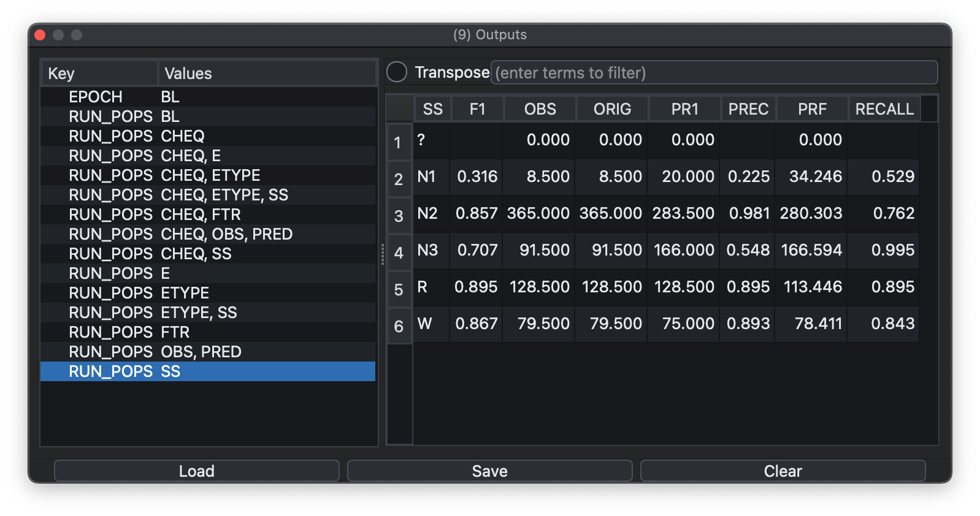
Task: Click the Clear button
Action: pos(783,471)
